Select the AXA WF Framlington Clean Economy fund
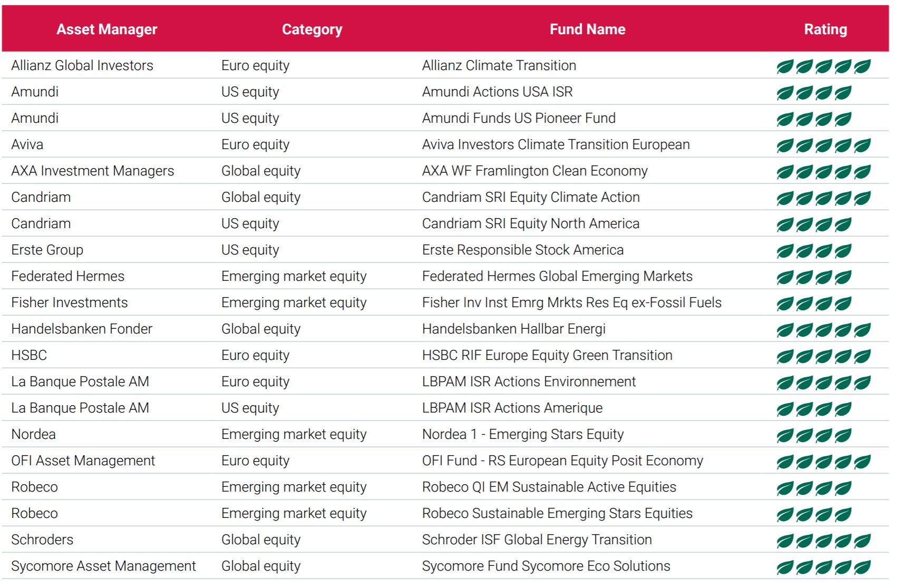The image size is (897, 588). tap(534, 171)
